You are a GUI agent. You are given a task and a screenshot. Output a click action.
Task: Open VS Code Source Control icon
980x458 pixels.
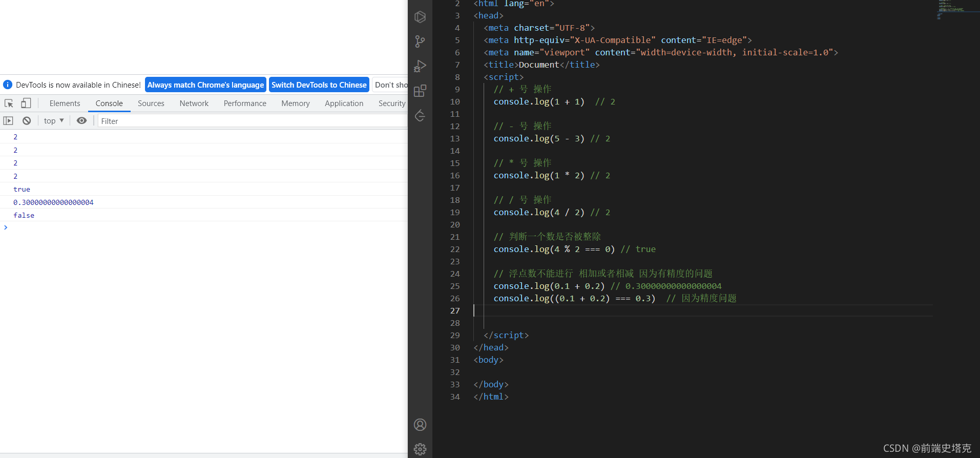(x=420, y=41)
